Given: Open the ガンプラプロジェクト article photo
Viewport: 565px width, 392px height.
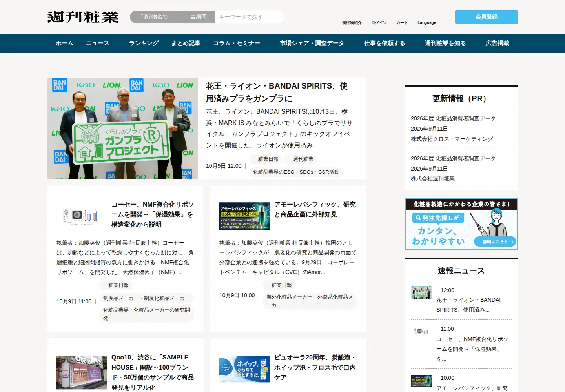Looking at the screenshot, I should 123,128.
